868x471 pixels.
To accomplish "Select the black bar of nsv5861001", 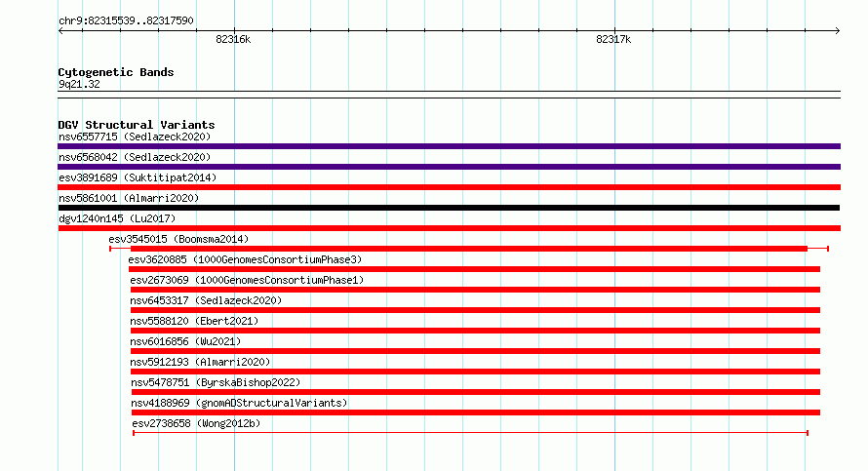I will (x=449, y=208).
